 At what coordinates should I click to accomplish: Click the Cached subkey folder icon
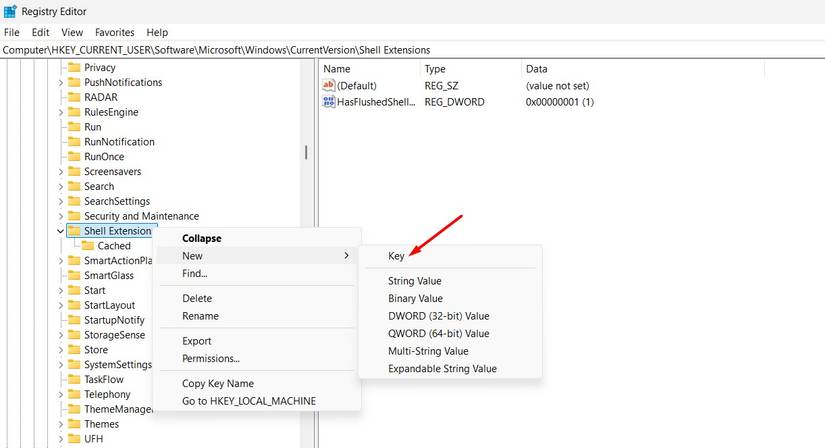[x=88, y=246]
